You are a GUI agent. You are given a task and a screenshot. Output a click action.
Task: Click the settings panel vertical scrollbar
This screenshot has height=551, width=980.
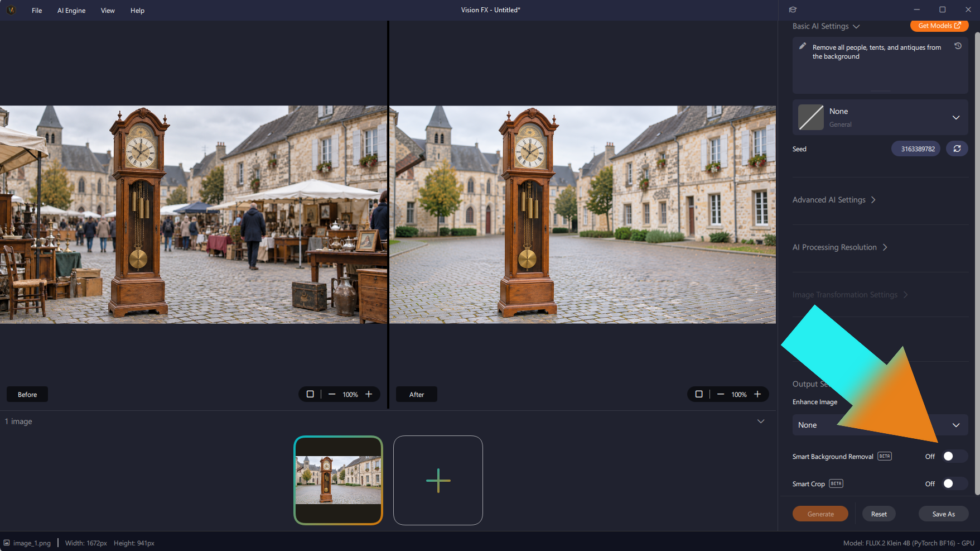click(977, 262)
